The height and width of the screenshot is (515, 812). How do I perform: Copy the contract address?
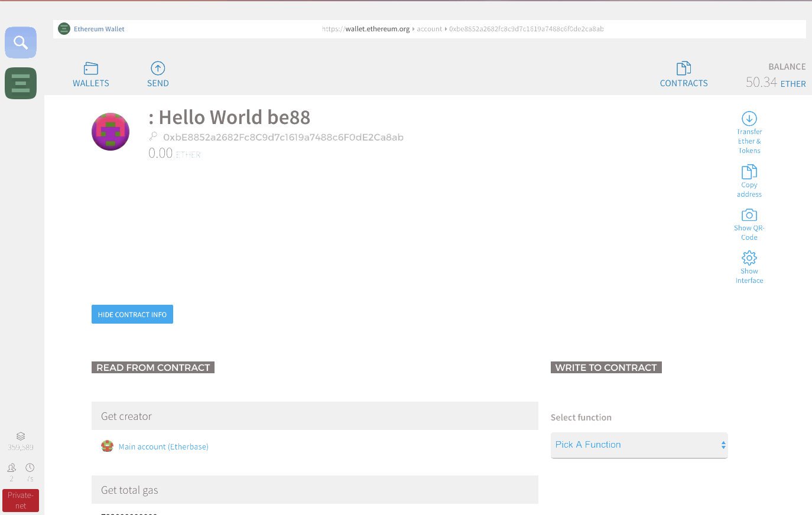749,181
